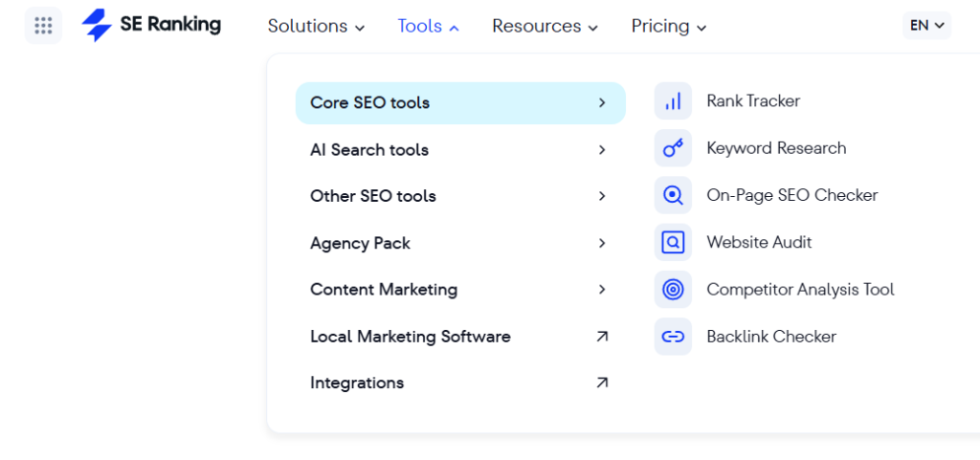Viewport: 980px width, 460px height.
Task: Open the apps grid icon
Action: click(43, 26)
